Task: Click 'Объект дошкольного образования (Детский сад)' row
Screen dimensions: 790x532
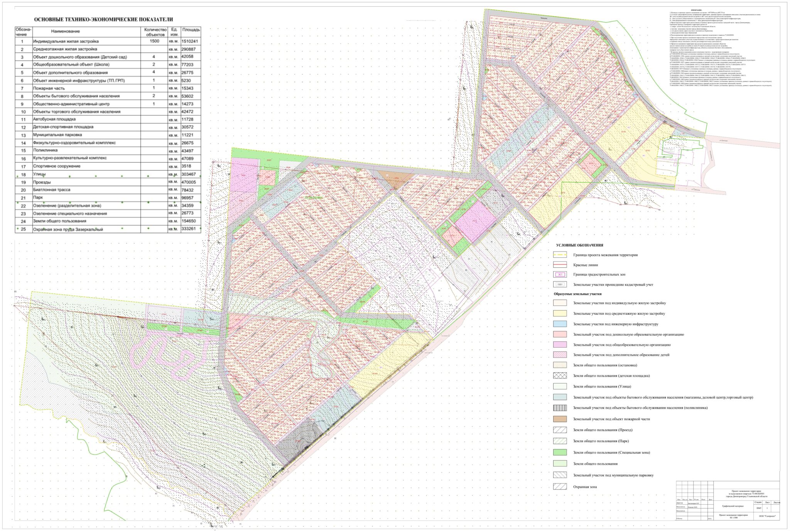Action: pyautogui.click(x=80, y=57)
